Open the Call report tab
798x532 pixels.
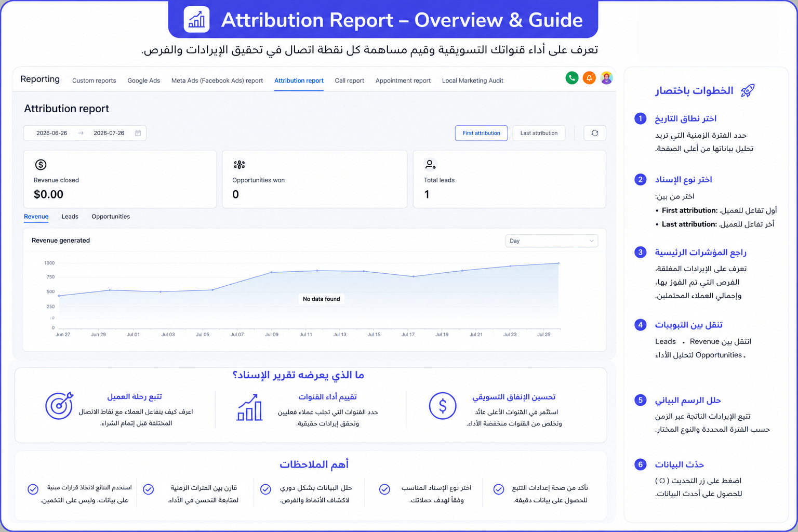pos(349,81)
